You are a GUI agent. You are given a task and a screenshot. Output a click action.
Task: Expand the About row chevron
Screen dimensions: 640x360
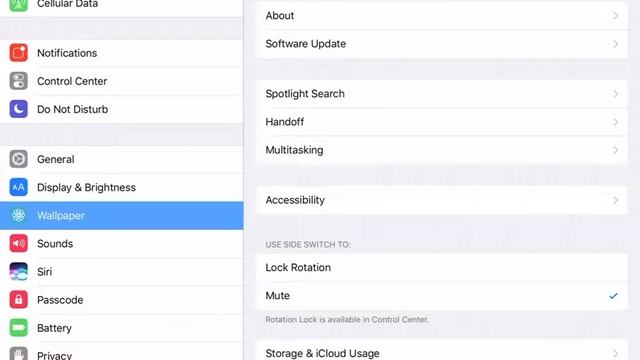[x=615, y=16]
